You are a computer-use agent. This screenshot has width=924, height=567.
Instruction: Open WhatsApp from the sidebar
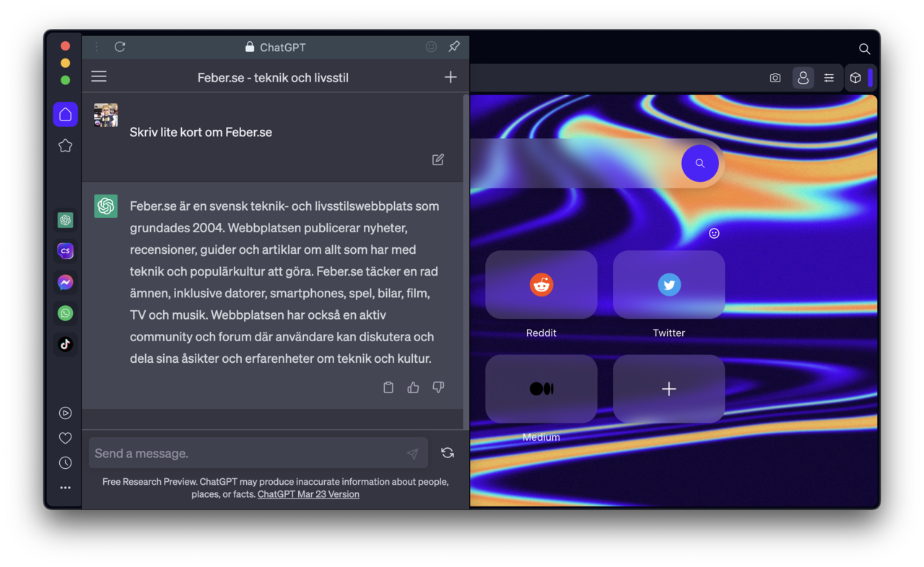pyautogui.click(x=66, y=313)
